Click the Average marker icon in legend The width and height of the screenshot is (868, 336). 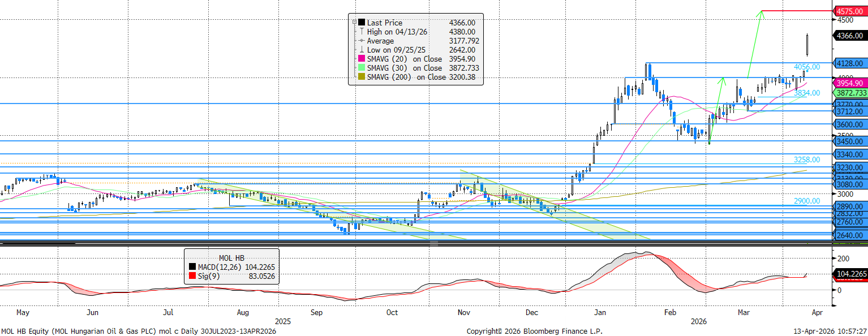pyautogui.click(x=361, y=41)
